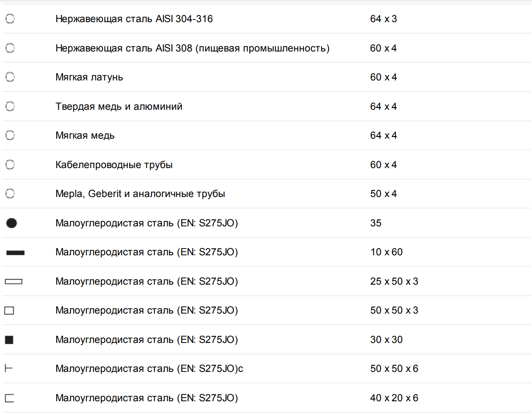Click round tube icon beside Мягкая латунь

pos(10,77)
